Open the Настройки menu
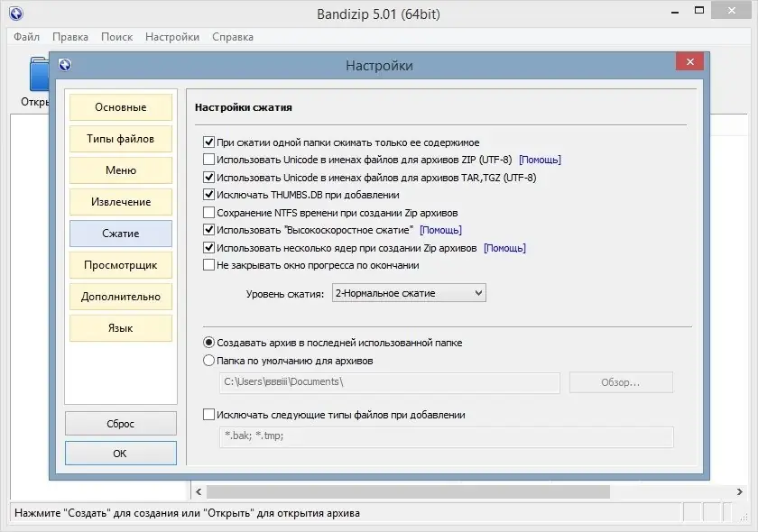758x532 pixels. 171,37
